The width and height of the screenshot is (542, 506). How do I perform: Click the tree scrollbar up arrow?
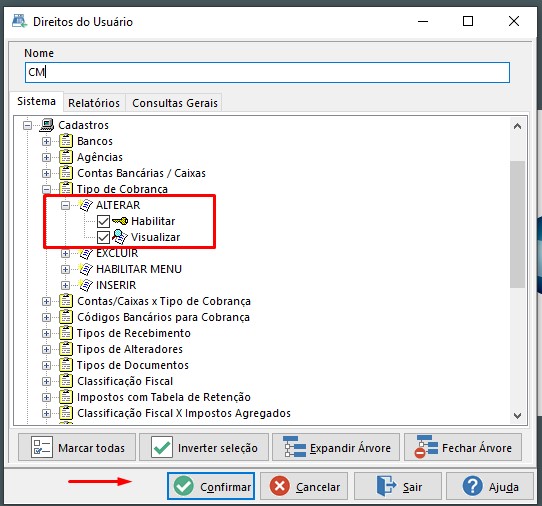(517, 126)
